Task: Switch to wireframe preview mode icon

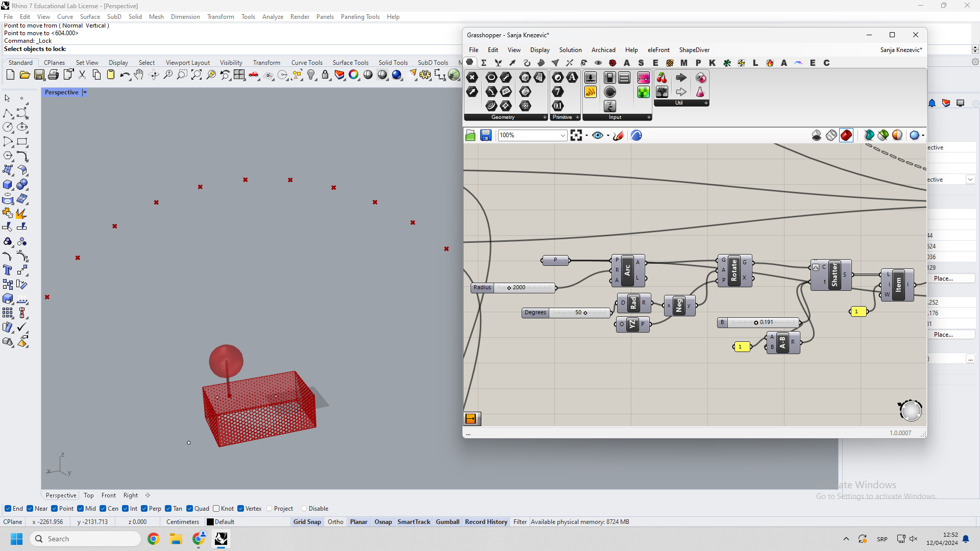Action: point(831,135)
